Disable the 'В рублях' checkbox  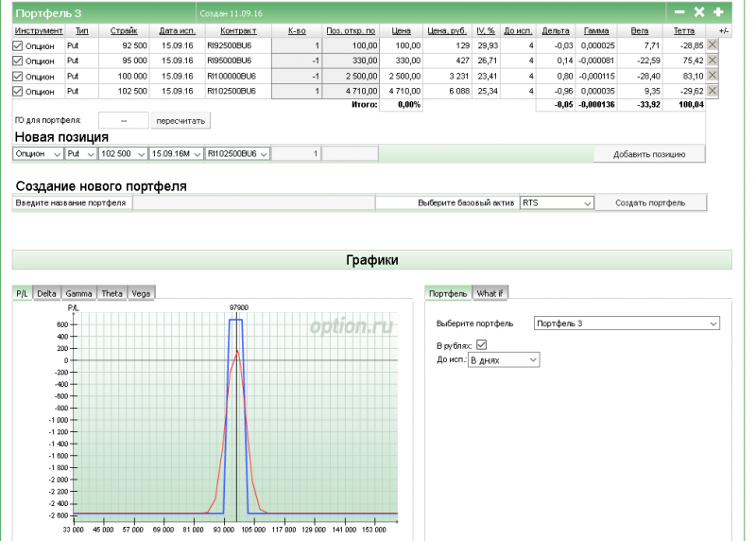pyautogui.click(x=481, y=345)
